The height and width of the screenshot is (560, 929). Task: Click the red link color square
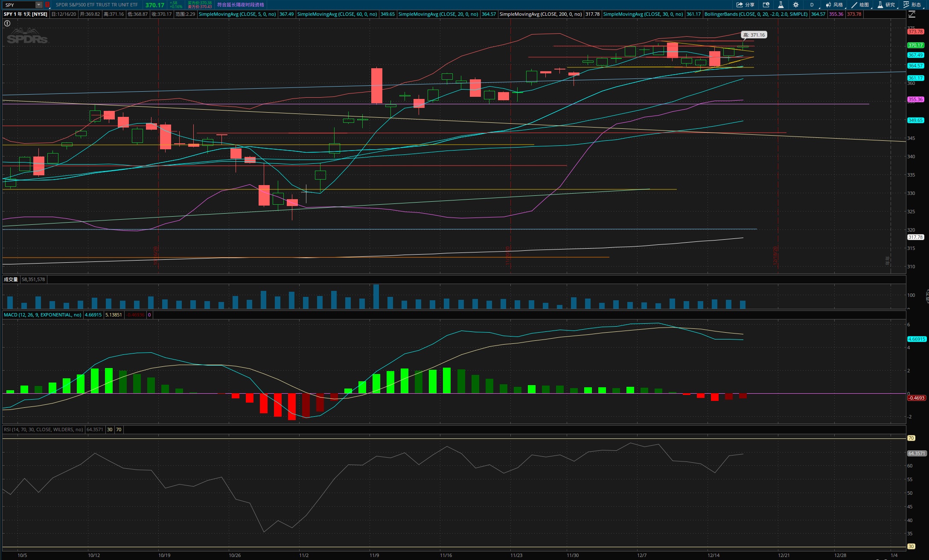tap(47, 5)
